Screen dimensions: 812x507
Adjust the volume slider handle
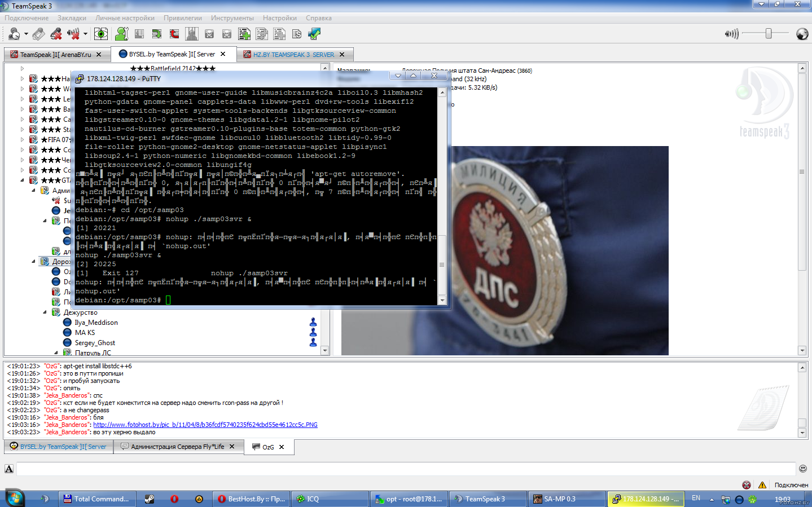(769, 34)
